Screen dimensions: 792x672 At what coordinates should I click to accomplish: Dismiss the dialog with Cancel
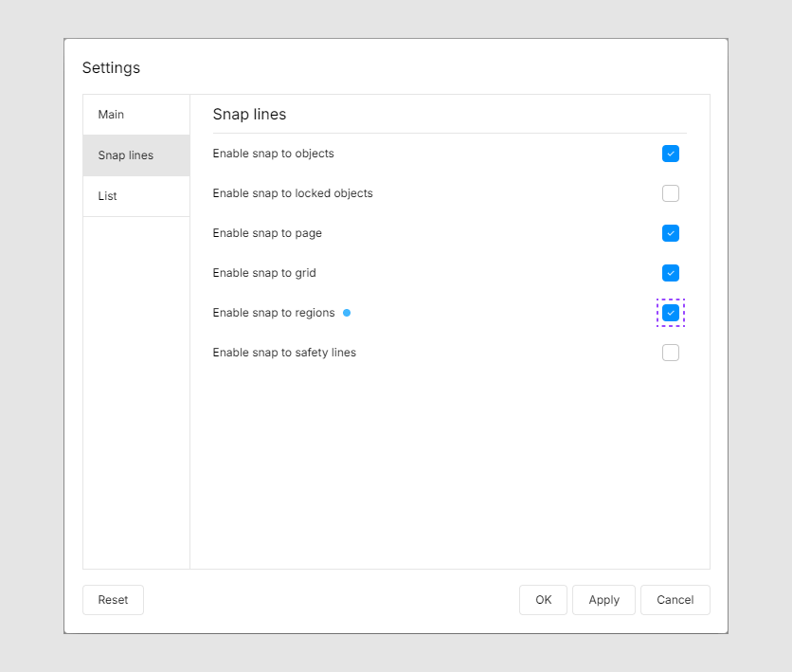click(675, 600)
